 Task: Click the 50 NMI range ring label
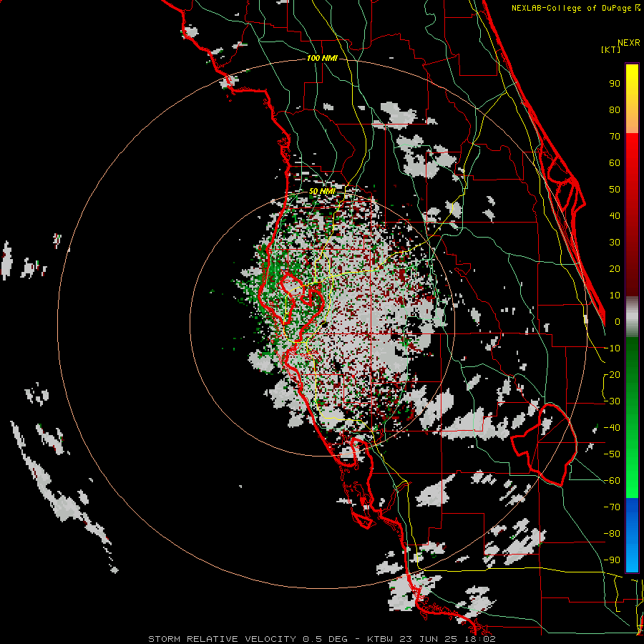322,191
